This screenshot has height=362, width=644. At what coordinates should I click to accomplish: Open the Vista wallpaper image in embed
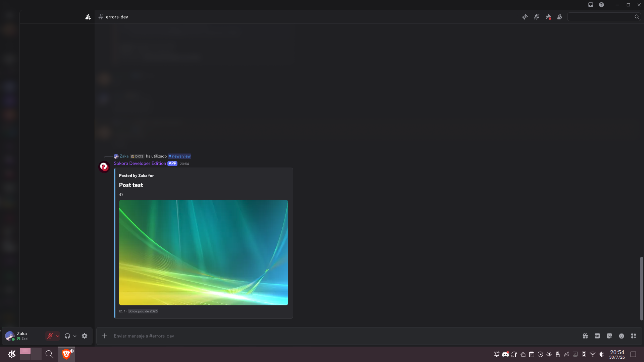[x=204, y=253]
